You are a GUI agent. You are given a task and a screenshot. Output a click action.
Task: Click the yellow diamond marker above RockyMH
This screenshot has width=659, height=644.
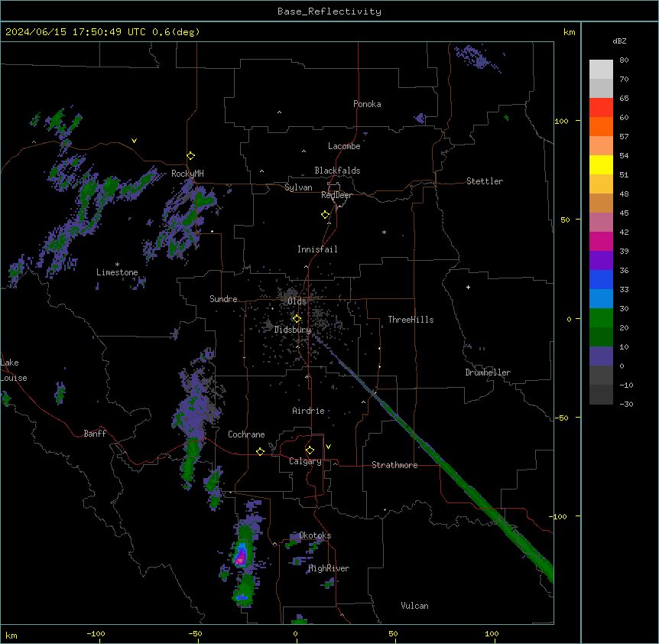[190, 156]
